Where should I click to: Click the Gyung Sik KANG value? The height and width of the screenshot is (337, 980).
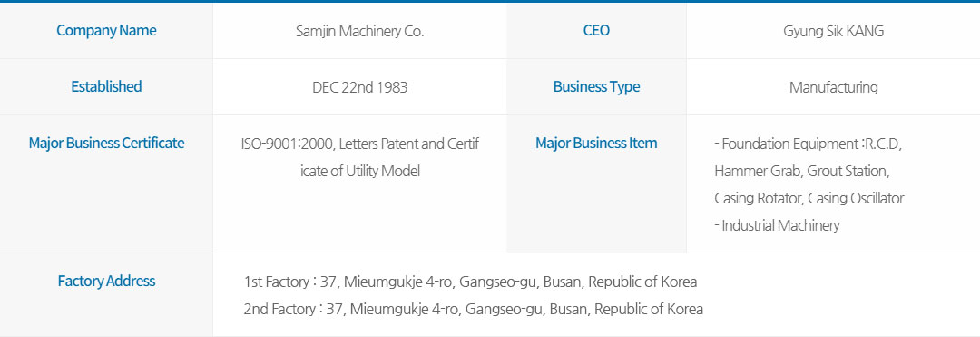pyautogui.click(x=833, y=31)
